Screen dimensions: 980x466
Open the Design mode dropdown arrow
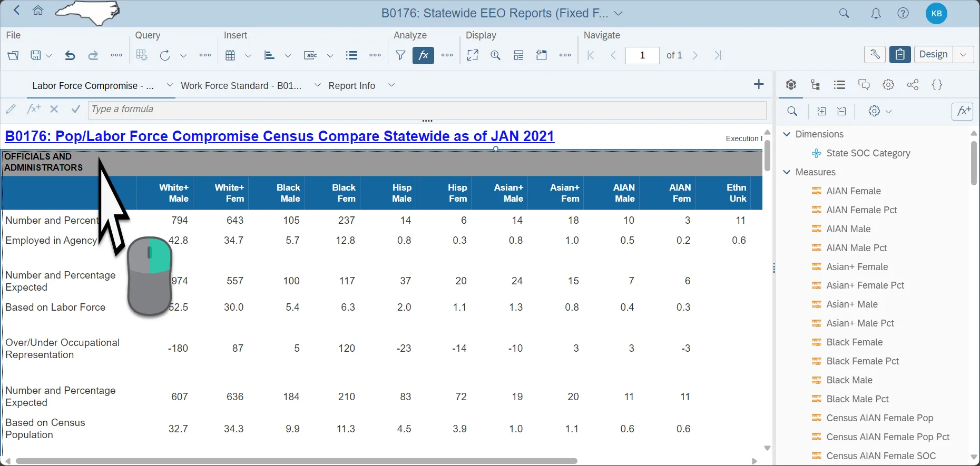point(963,55)
